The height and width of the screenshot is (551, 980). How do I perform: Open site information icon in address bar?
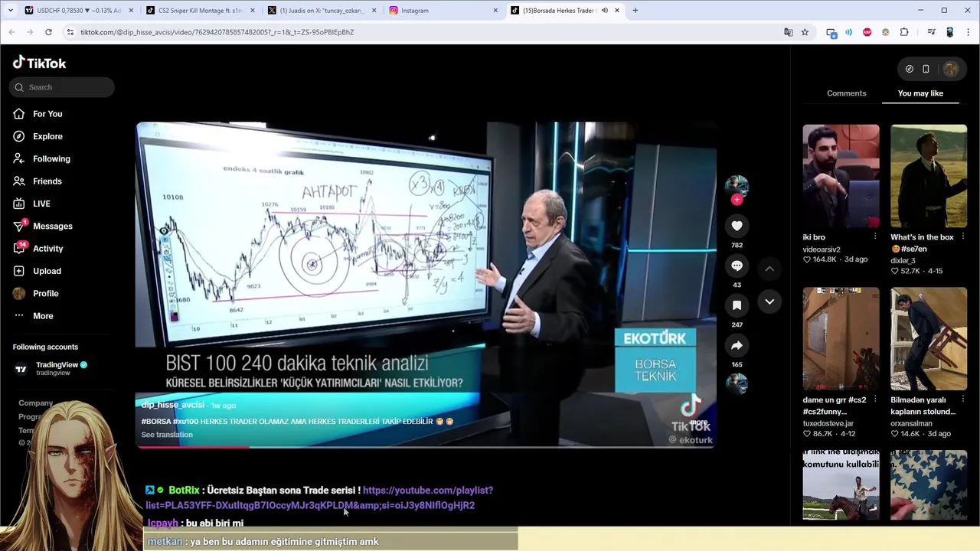coord(70,32)
